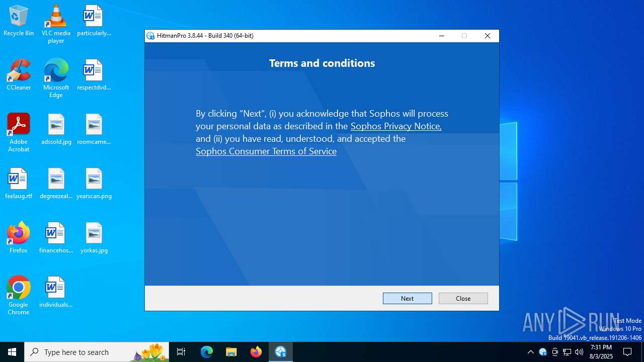644x362 pixels.
Task: Select the Recycle Bin desktop icon
Action: click(x=19, y=21)
